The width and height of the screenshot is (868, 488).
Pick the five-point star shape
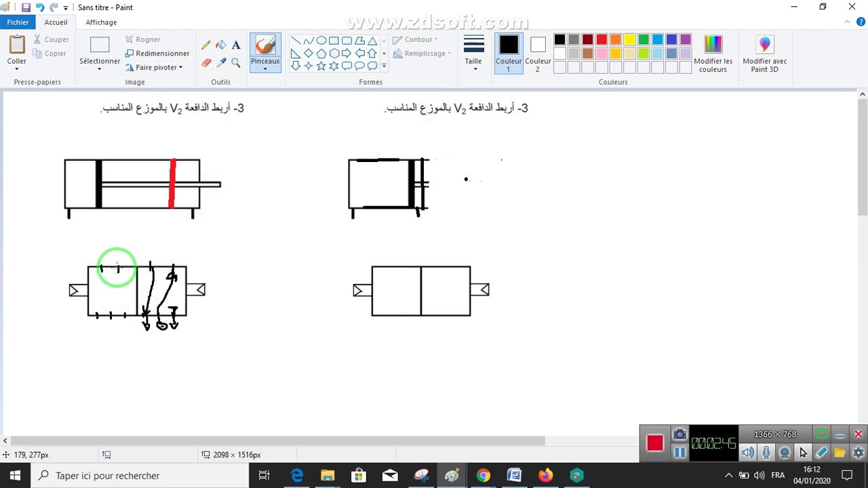tap(321, 66)
